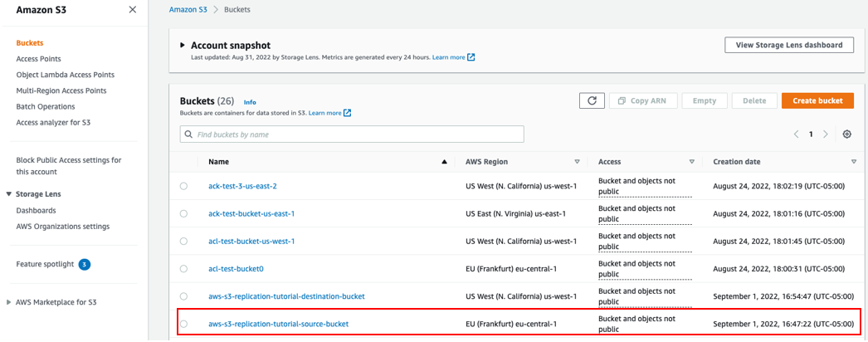Open table preferences gear icon
The image size is (868, 342).
(x=847, y=134)
